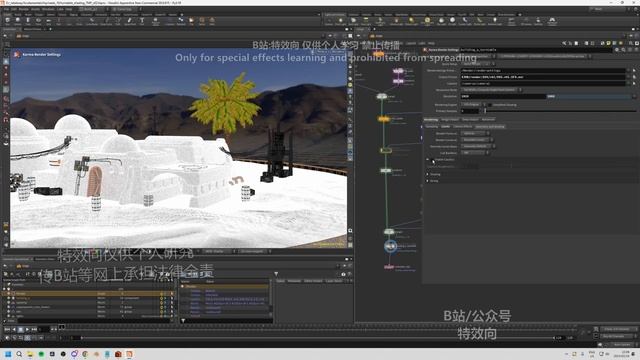Screen dimensions: 640x360
Task: Toggle checkbox beside Rendering Engine dropdown
Action: tap(490, 105)
